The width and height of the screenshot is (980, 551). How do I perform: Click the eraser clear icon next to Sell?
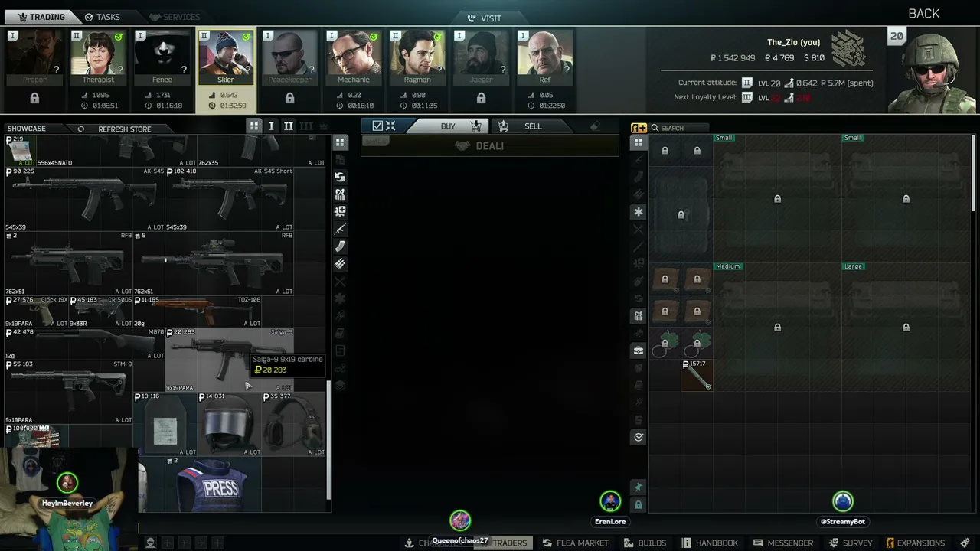click(x=595, y=126)
